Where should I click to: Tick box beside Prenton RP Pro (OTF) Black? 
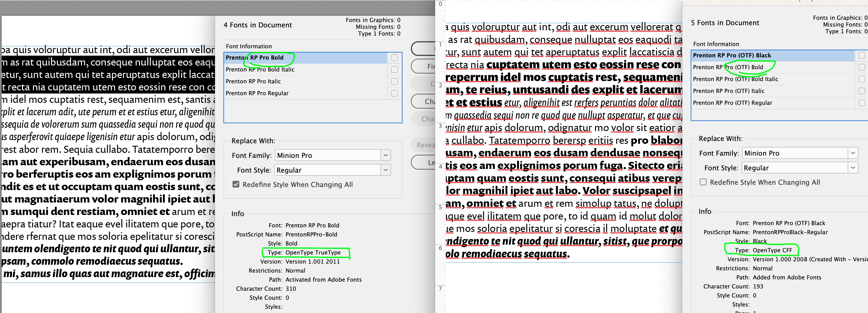(862, 55)
